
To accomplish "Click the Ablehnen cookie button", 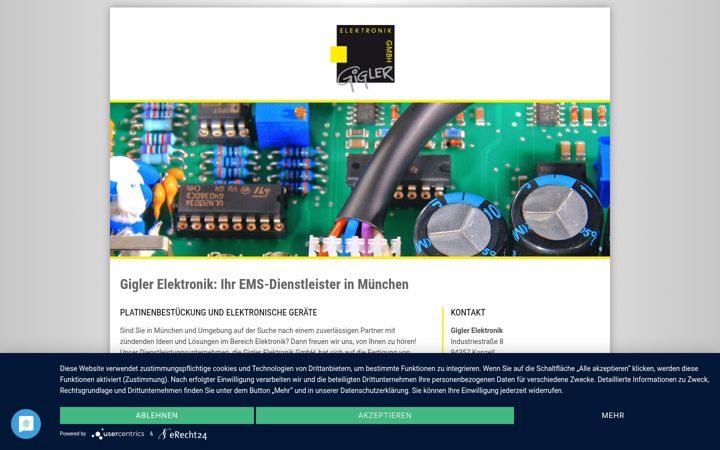I will [x=157, y=415].
